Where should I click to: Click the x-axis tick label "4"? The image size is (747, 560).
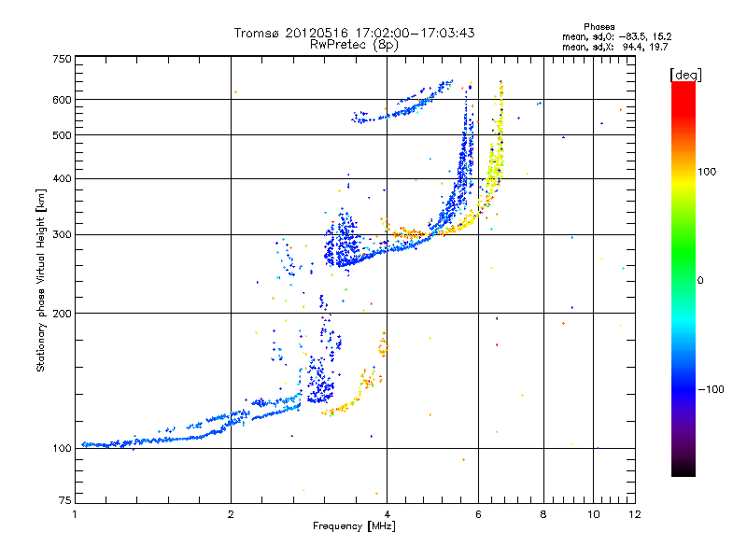(387, 514)
